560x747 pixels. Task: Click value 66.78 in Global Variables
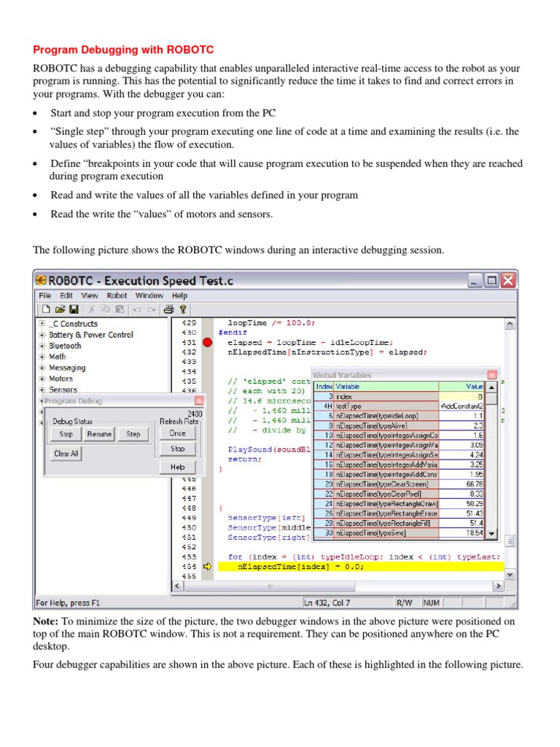[474, 484]
